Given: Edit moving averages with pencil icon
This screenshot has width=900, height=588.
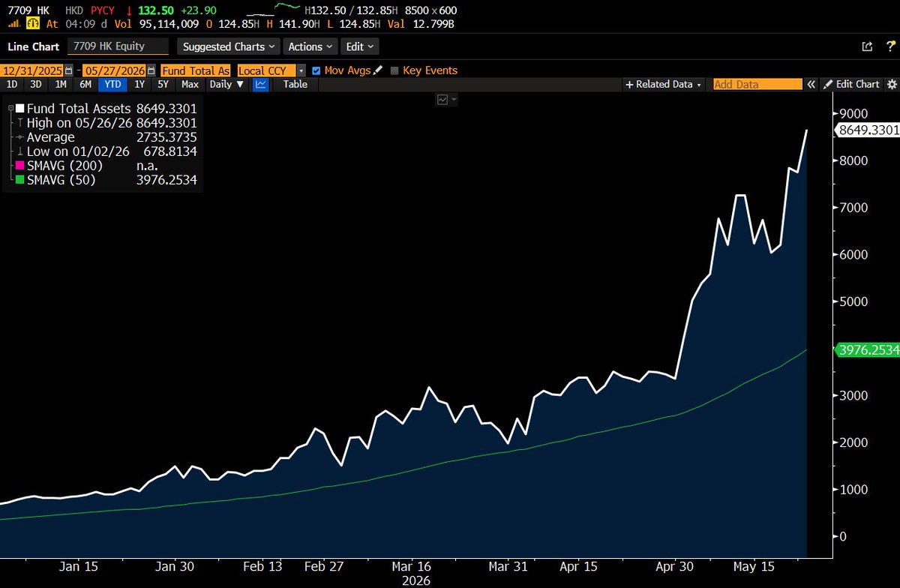Looking at the screenshot, I should [x=377, y=70].
